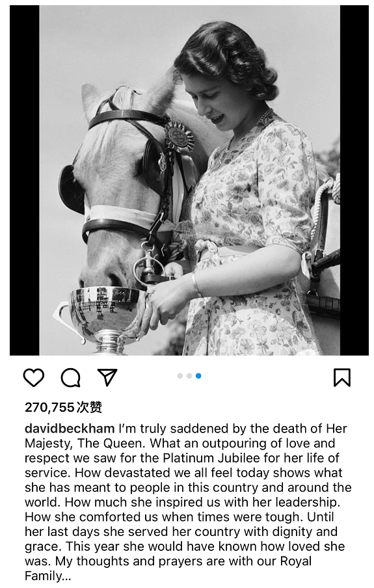Like the post with the heart icon

34,377
